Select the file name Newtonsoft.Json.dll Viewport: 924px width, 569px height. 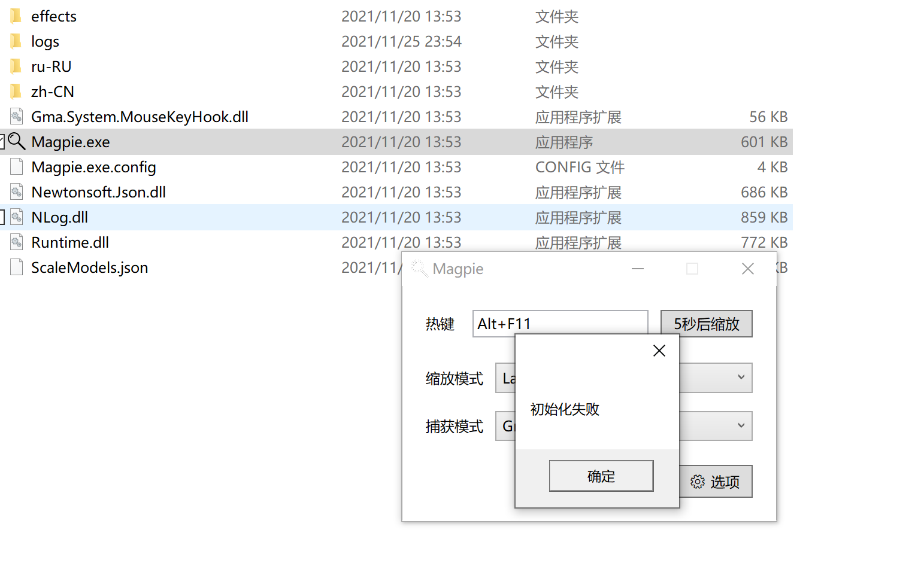click(x=99, y=192)
